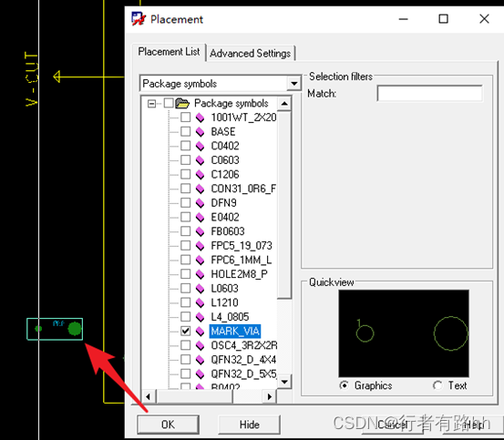Screen dimensions: 504x440
Task: Click the Quickview preview image
Action: point(404,333)
